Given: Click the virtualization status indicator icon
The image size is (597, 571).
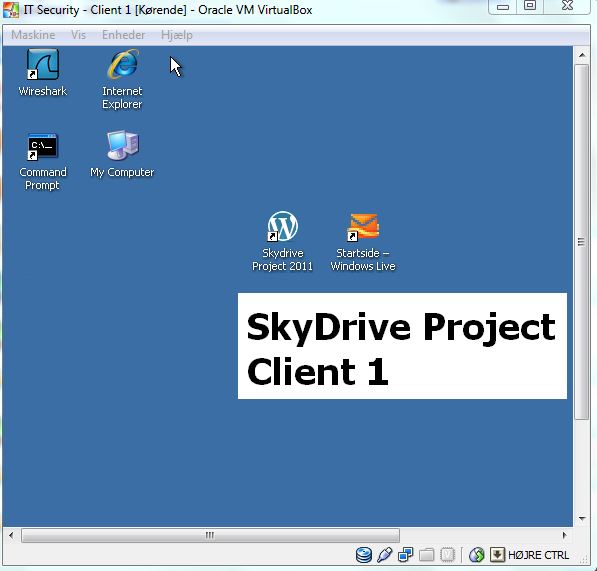Looking at the screenshot, I should click(447, 555).
